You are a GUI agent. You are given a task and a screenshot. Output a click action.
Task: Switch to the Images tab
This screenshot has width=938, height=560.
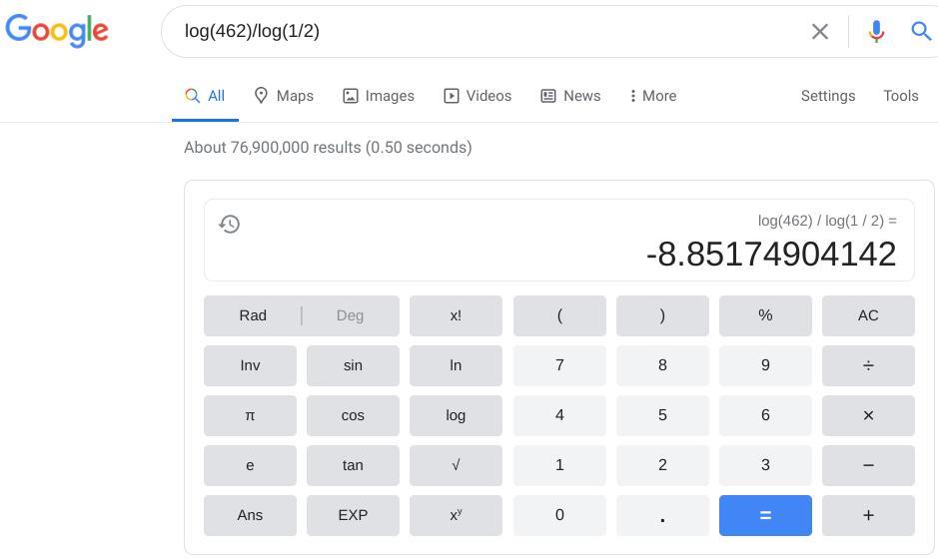coord(379,96)
